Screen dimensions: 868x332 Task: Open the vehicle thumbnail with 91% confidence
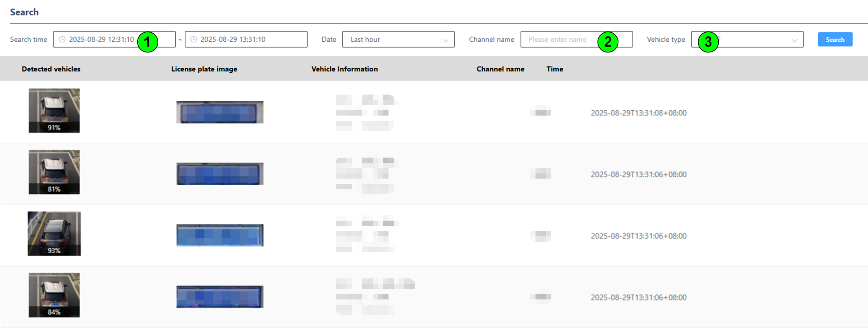coord(54,110)
